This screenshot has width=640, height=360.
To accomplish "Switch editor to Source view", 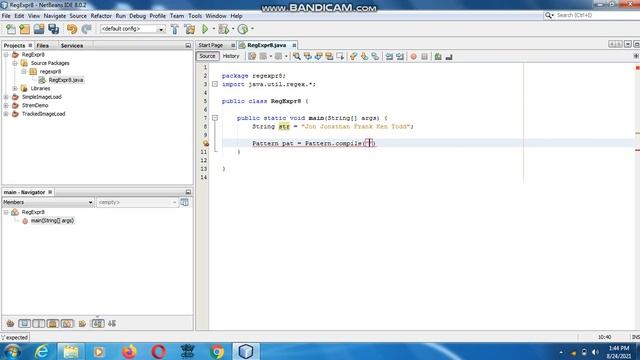I will point(207,56).
